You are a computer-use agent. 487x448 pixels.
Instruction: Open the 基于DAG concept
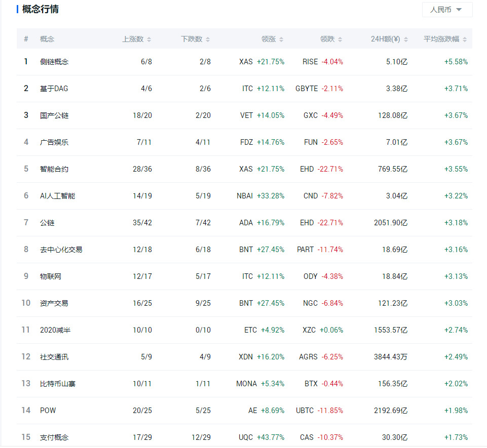pos(54,89)
